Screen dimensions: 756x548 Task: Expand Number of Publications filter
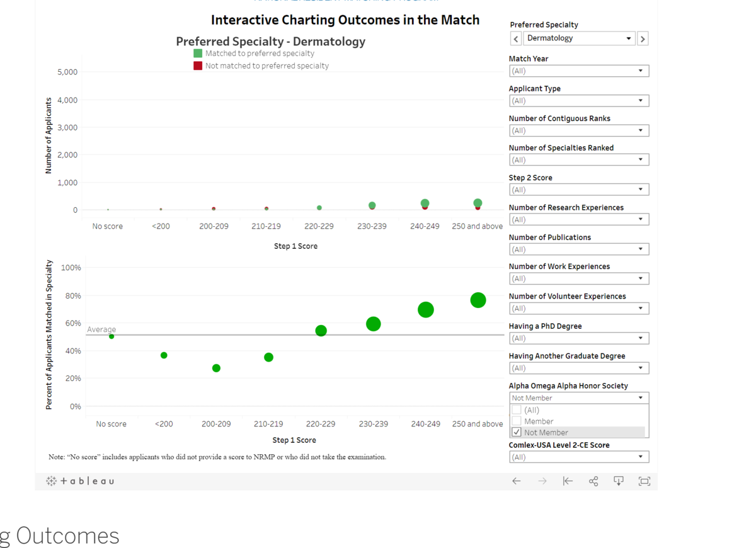point(578,249)
